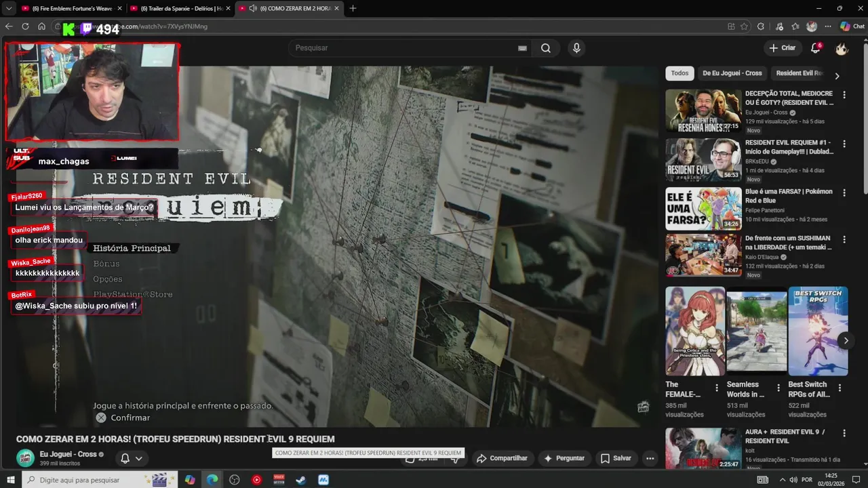868x488 pixels.
Task: Open options menu for RESIDENT EVIL REQUIEM #1
Action: point(844,144)
